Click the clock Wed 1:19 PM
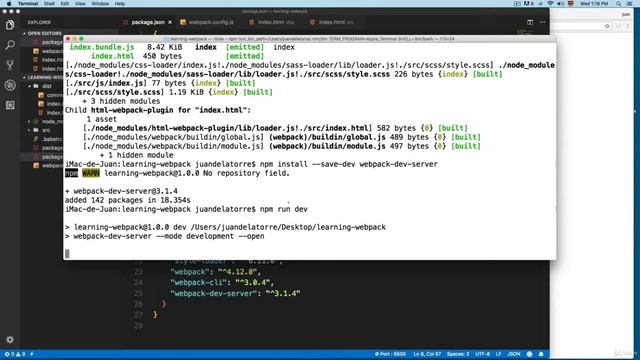640x360 pixels. pyautogui.click(x=594, y=3)
